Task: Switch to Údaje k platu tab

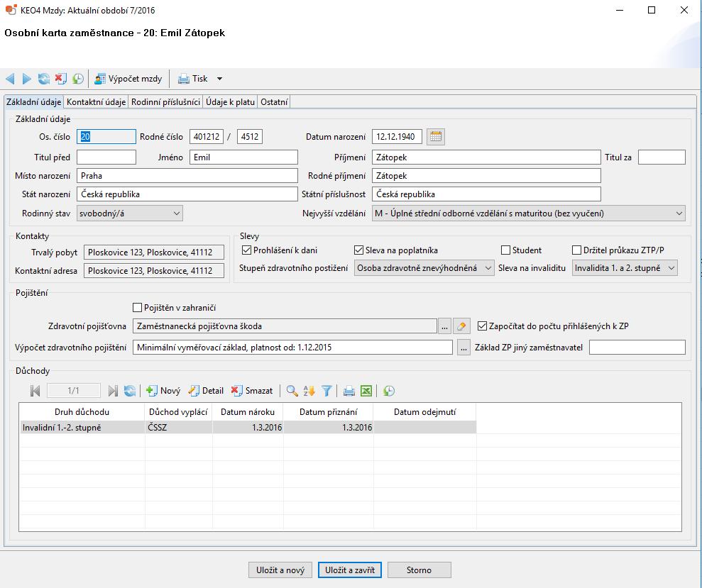Action: pyautogui.click(x=230, y=102)
